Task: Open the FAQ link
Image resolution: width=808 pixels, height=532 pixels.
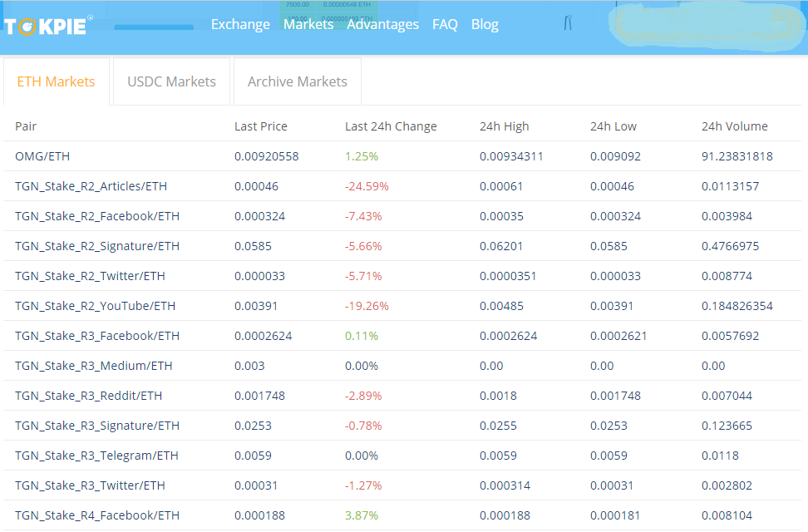Action: tap(445, 24)
